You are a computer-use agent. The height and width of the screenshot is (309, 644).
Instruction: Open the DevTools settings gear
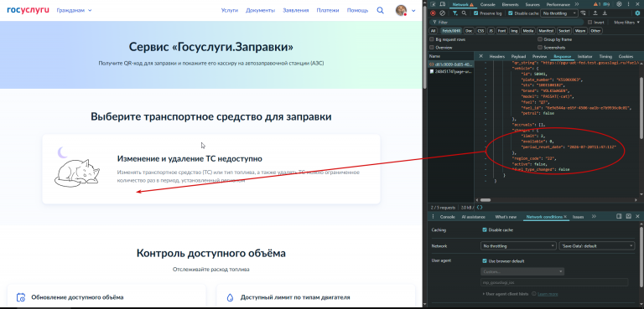tap(619, 4)
